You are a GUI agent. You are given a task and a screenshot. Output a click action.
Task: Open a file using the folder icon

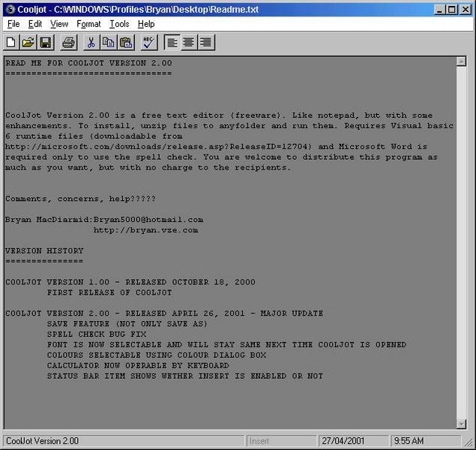(x=28, y=42)
